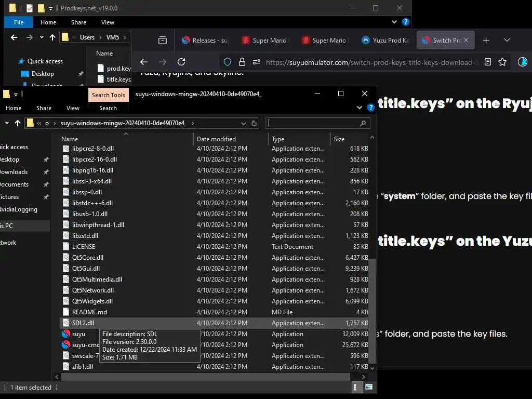Click the vertical scrollbar thumb in file list

click(x=372, y=311)
